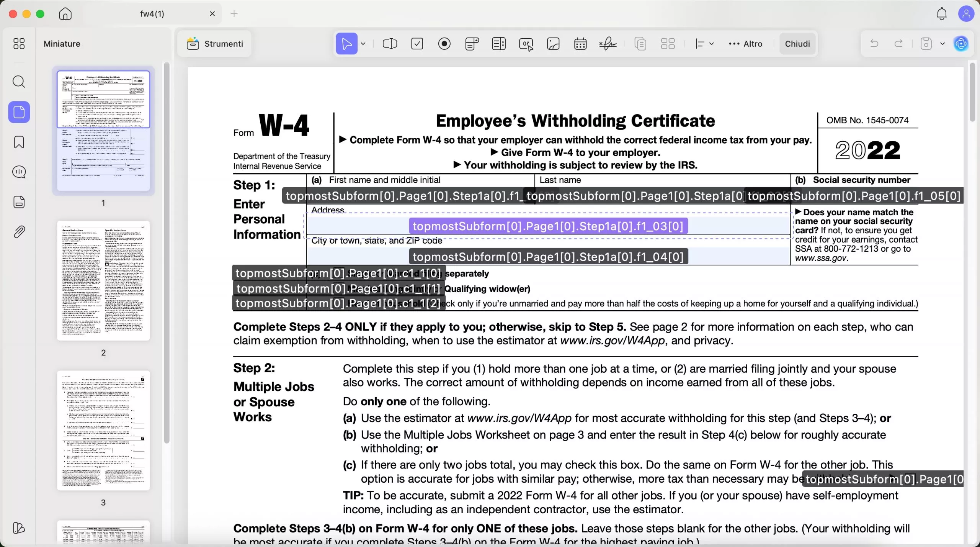The image size is (980, 547).
Task: Redo the last action
Action: tap(898, 44)
